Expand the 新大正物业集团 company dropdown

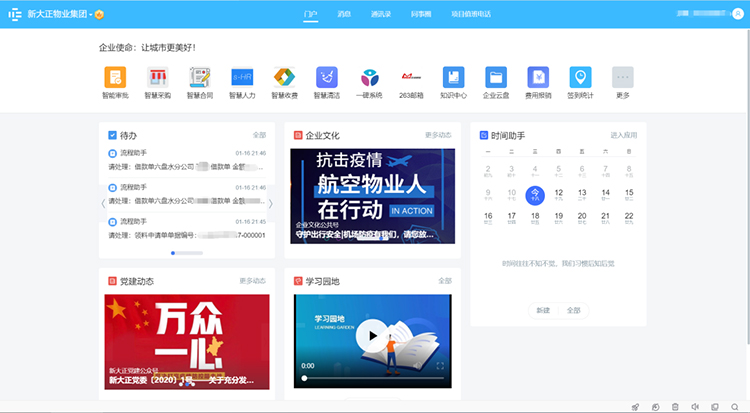pyautogui.click(x=99, y=15)
